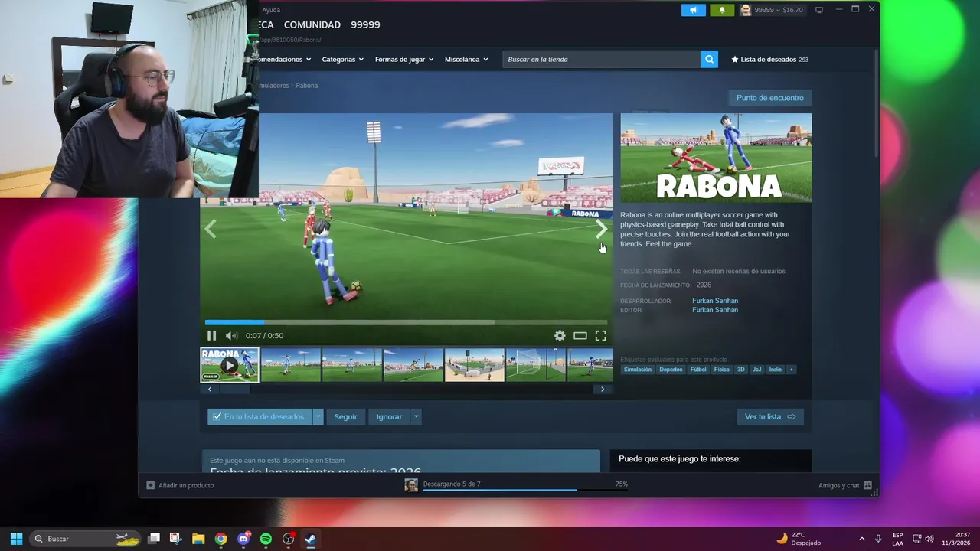Move thumbnail strip right with arrow
Image resolution: width=980 pixels, height=551 pixels.
click(603, 389)
